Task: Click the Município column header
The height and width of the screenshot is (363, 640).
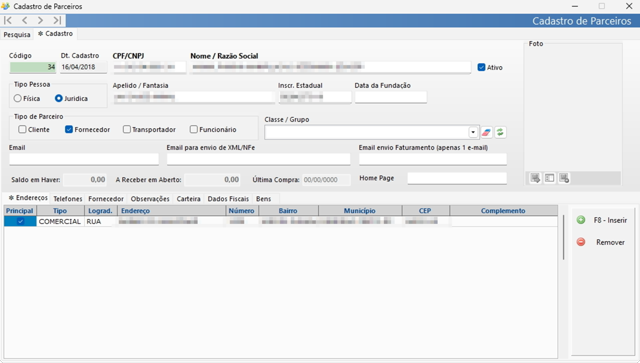Action: click(x=360, y=211)
